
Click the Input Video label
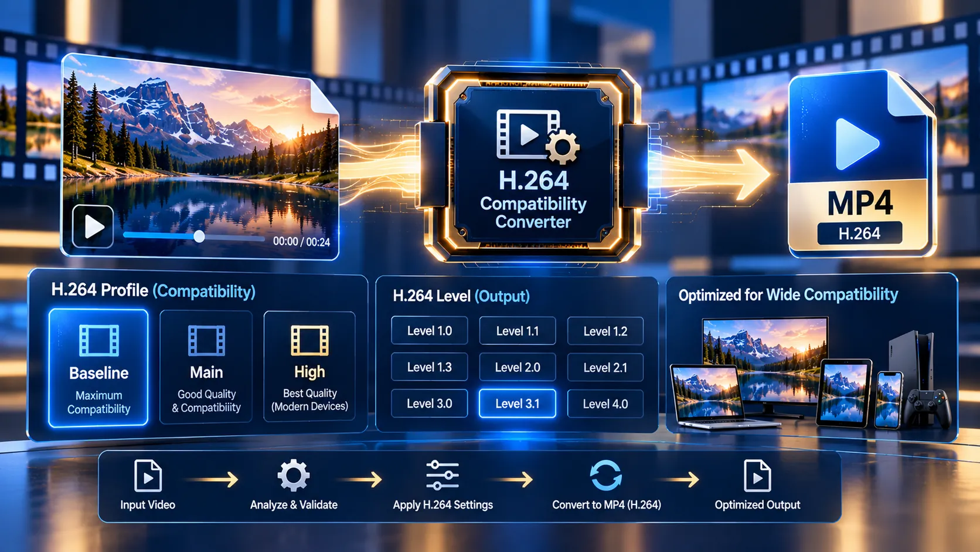click(x=148, y=504)
